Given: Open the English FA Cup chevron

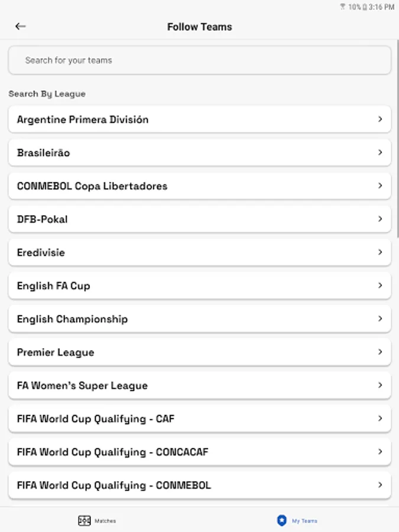Looking at the screenshot, I should [380, 286].
